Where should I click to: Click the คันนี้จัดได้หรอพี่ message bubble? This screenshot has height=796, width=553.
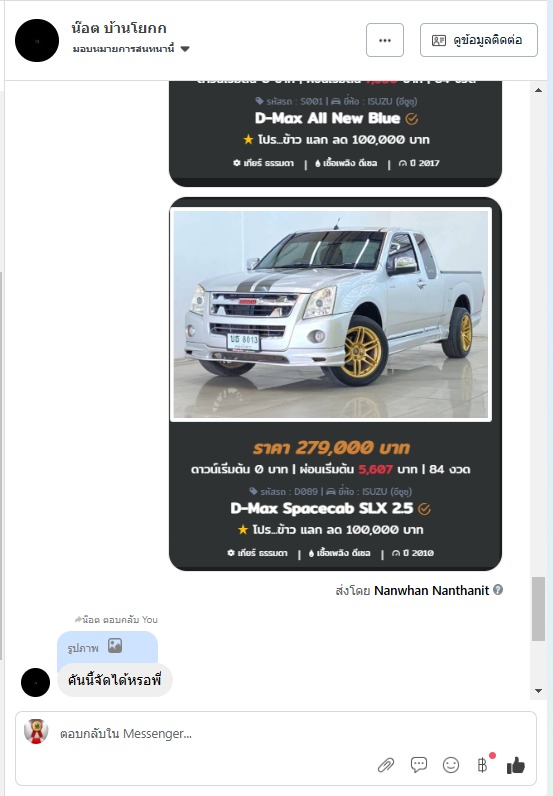[x=115, y=680]
